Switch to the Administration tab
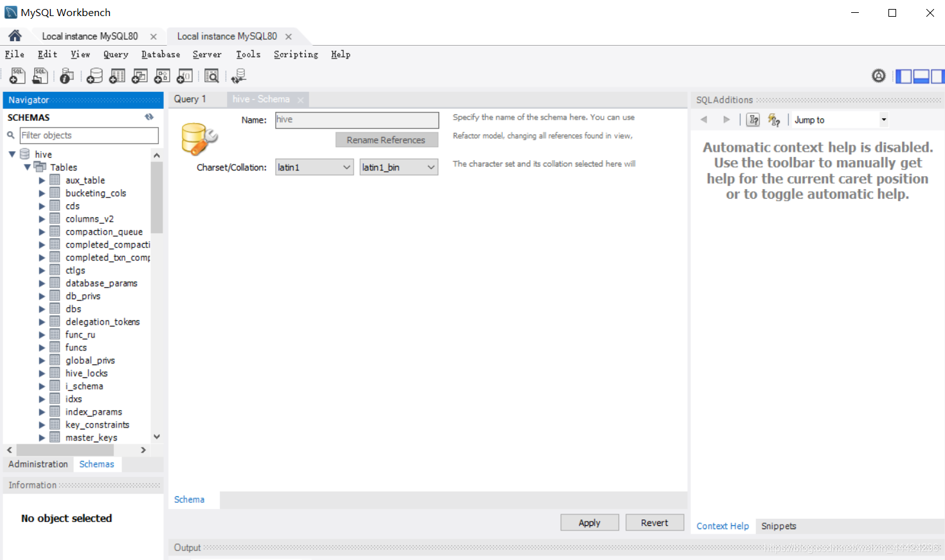The width and height of the screenshot is (945, 560). click(x=38, y=464)
